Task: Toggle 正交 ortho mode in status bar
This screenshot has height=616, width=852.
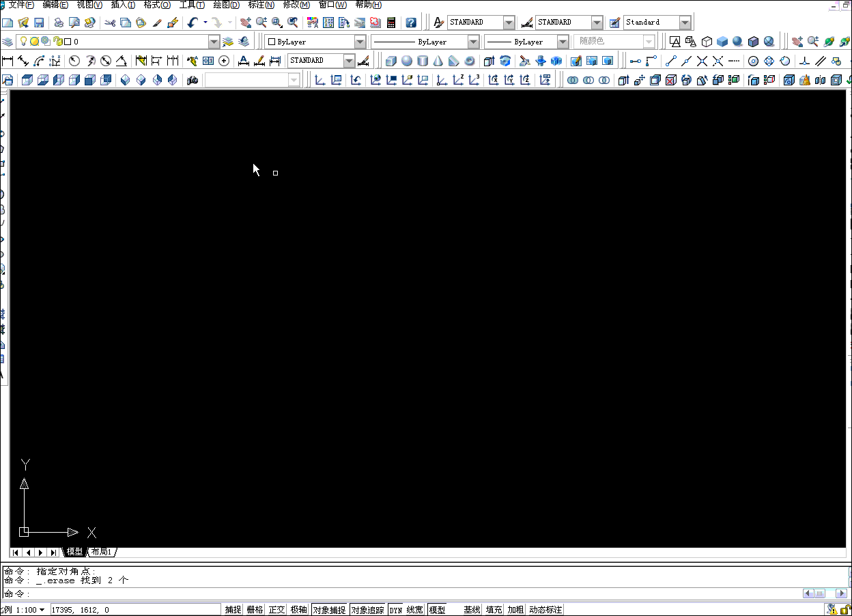Action: point(276,609)
